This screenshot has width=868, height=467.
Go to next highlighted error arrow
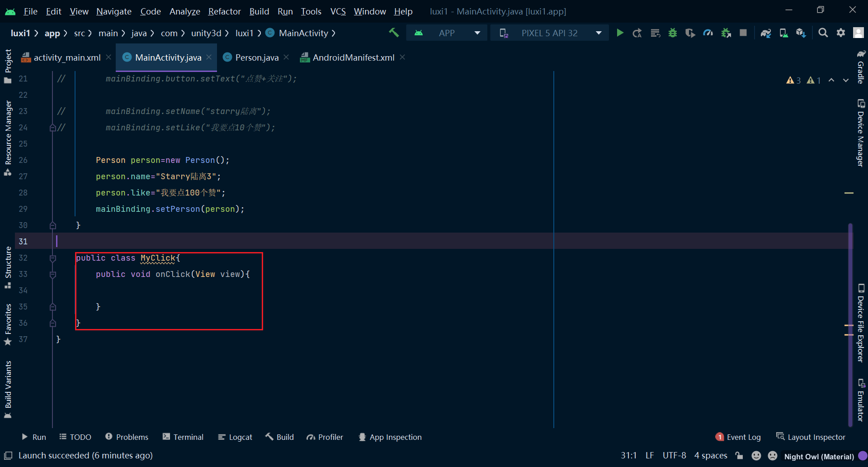pos(846,80)
